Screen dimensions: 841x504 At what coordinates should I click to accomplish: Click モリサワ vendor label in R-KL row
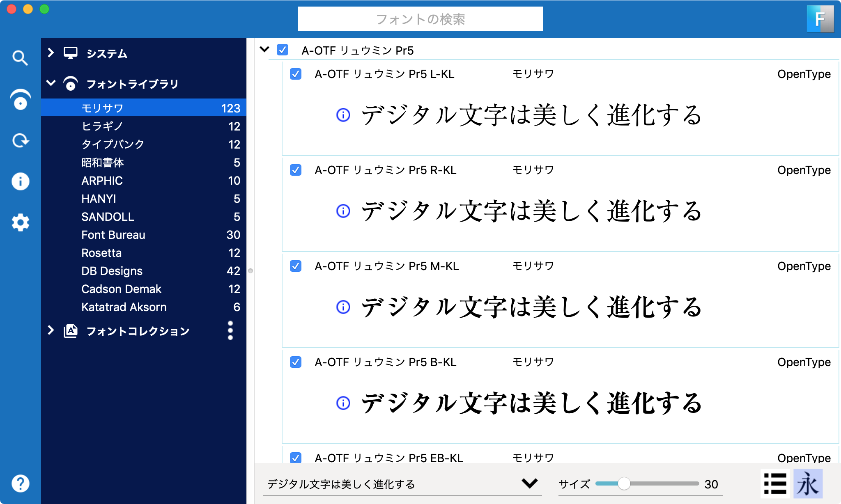533,170
